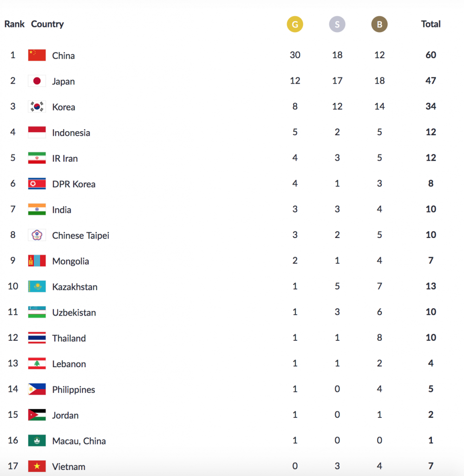Click the Chinese Taipei flag

37,235
